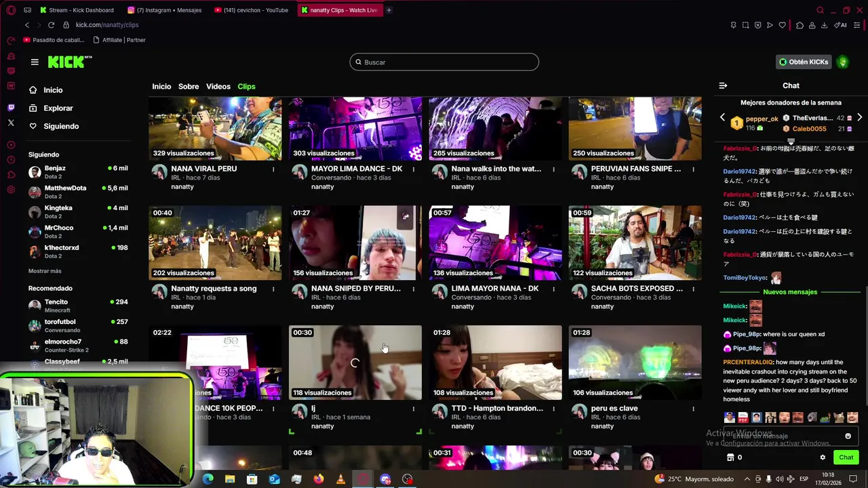Expand followed channels with Mostrar más

pos(45,271)
